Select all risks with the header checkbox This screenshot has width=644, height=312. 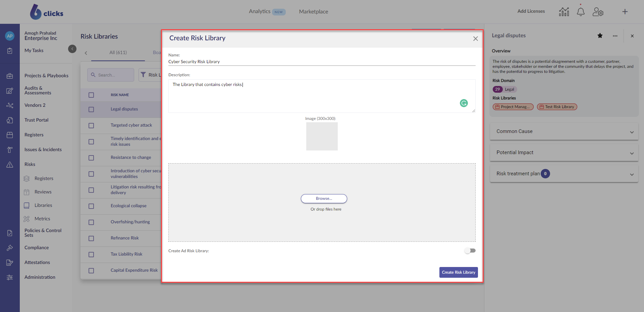(91, 95)
